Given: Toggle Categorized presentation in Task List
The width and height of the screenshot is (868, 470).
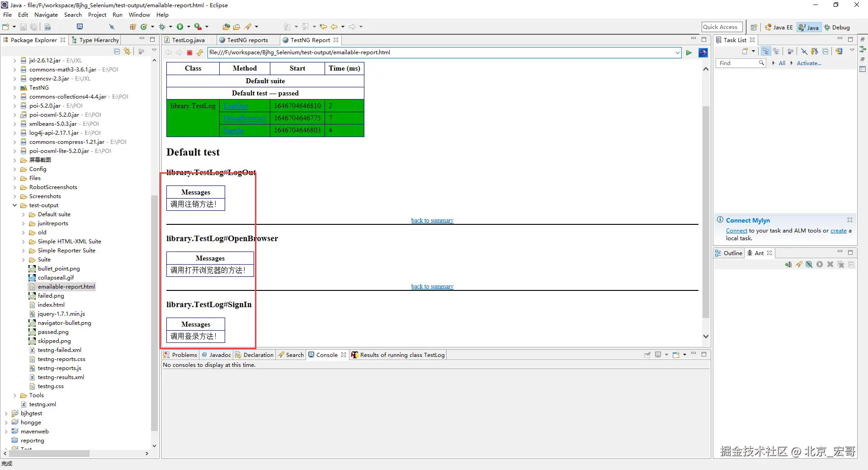Looking at the screenshot, I should 766,51.
